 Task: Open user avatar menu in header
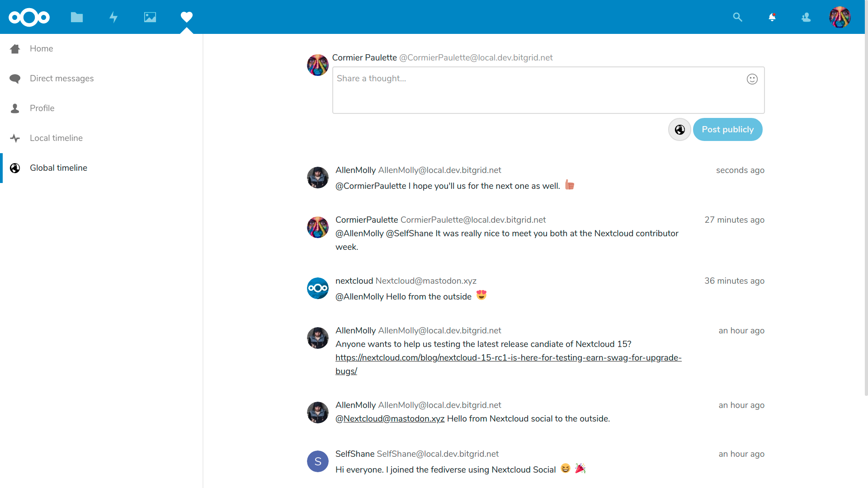tap(840, 17)
